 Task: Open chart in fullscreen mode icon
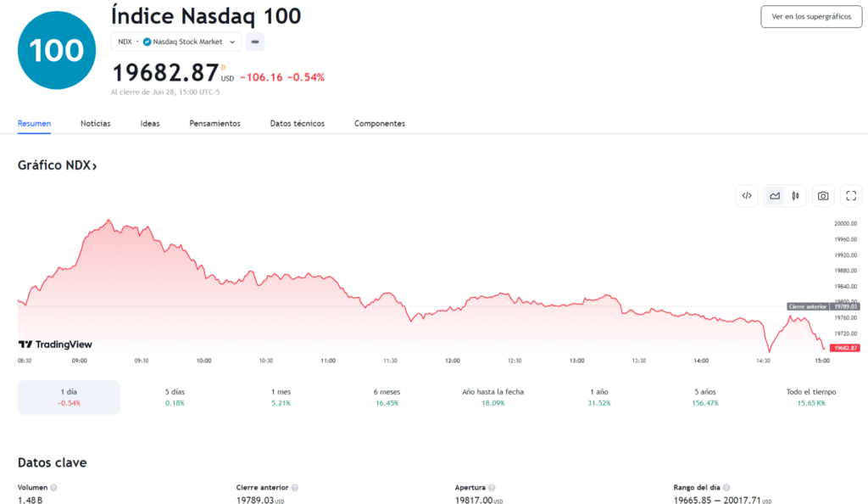851,195
